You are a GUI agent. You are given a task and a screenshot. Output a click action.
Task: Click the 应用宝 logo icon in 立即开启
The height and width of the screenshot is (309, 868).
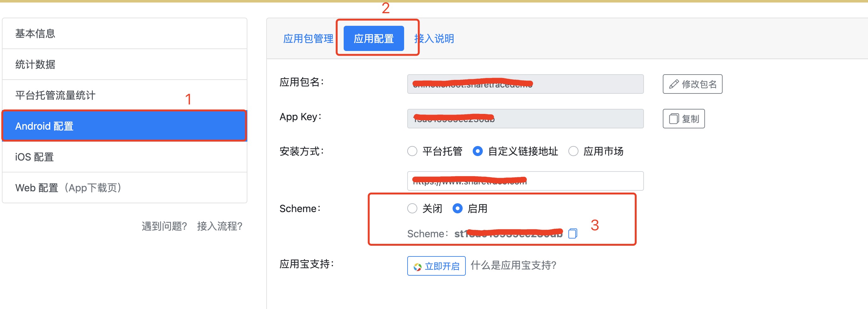(x=418, y=267)
